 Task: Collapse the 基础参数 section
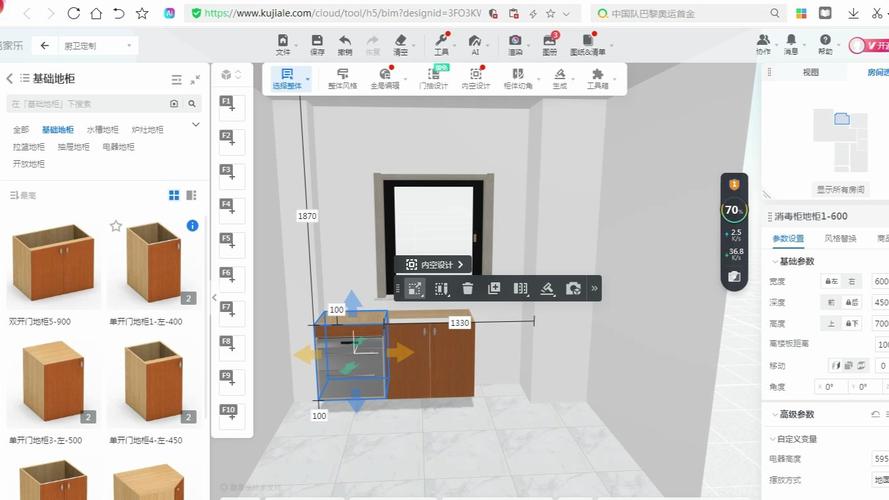click(772, 261)
